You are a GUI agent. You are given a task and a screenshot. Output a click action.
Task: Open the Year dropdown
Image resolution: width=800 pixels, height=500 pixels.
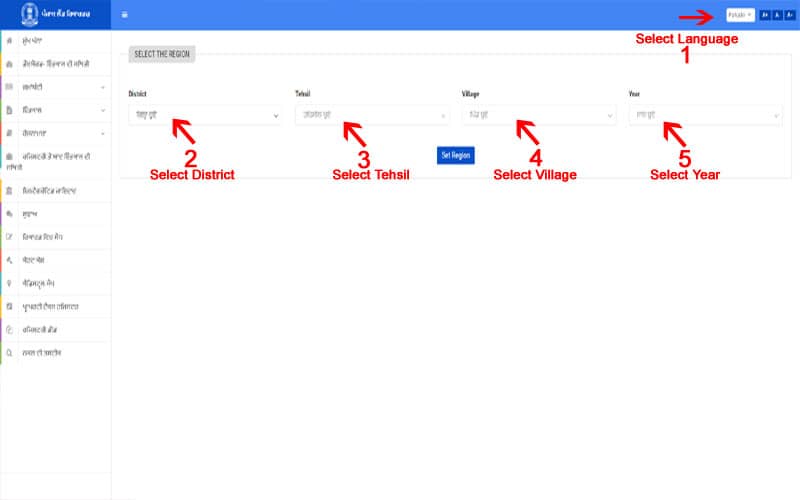(x=705, y=115)
